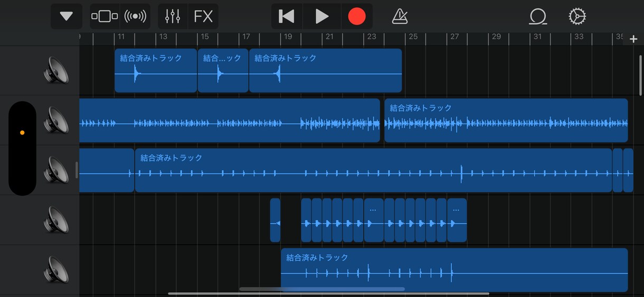
Task: Tap bar 21 on the ruler
Action: pos(329,37)
